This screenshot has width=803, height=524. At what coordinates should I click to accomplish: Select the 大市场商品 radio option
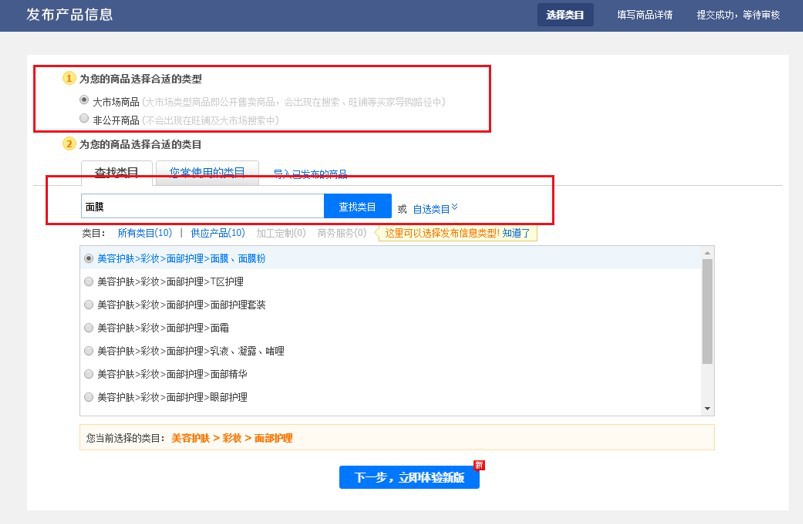[84, 99]
